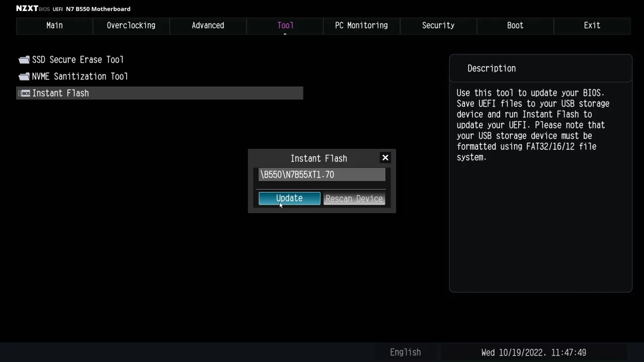644x362 pixels.
Task: Close the Instant Flash dialog
Action: point(385,158)
